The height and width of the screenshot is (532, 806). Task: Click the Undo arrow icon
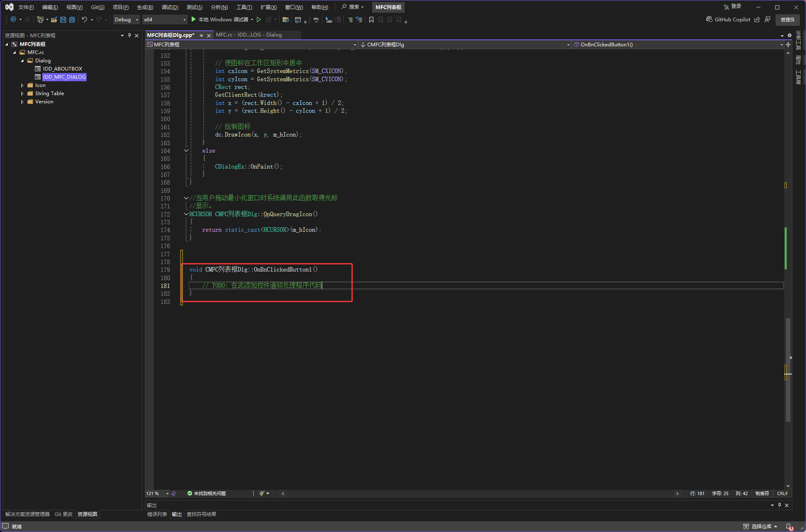click(84, 20)
